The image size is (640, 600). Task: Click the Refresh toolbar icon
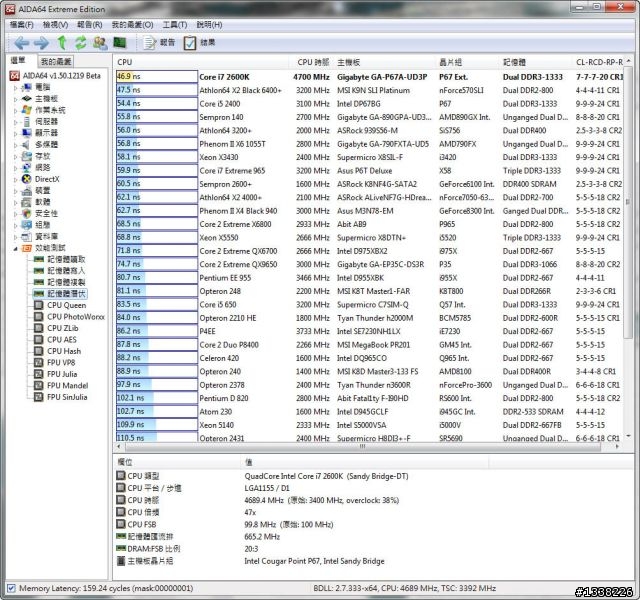click(x=81, y=42)
